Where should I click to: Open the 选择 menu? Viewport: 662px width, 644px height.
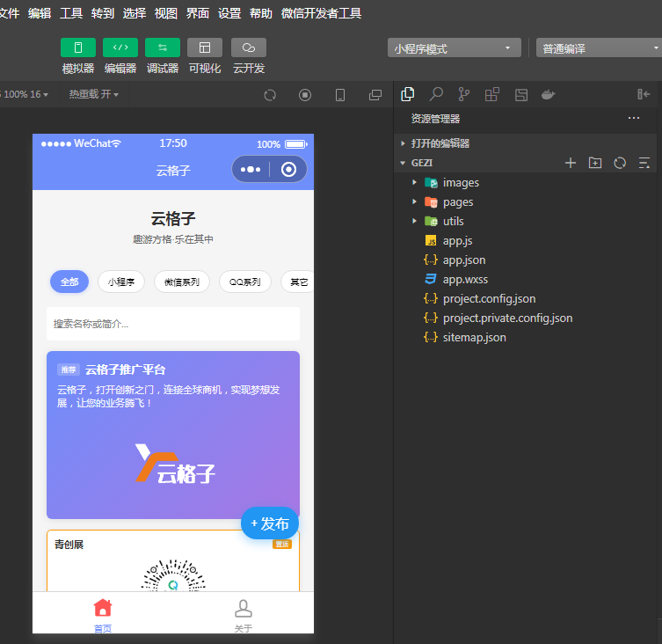[135, 13]
